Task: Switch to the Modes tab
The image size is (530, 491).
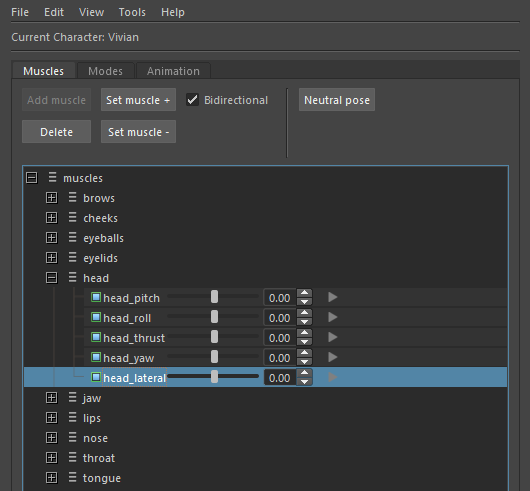Action: (105, 71)
